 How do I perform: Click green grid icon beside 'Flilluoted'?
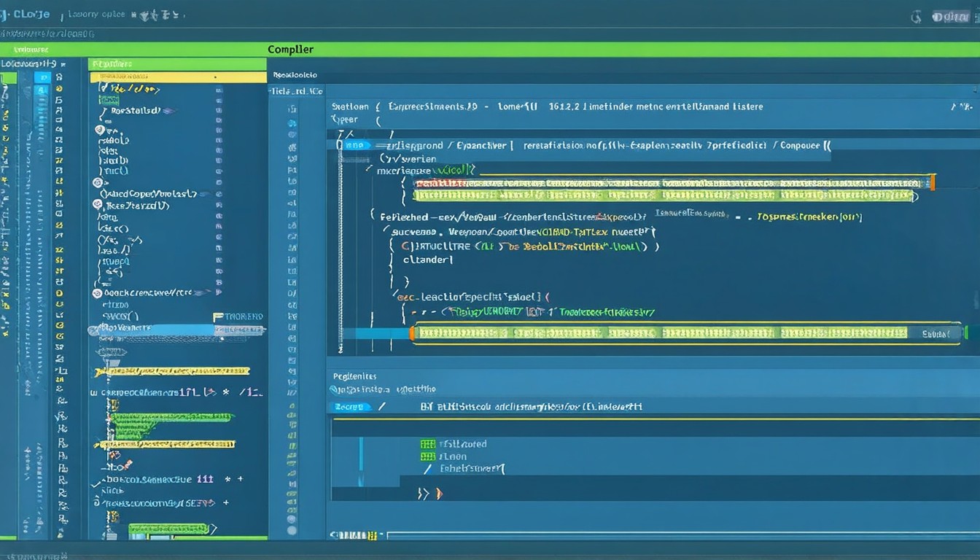[427, 444]
